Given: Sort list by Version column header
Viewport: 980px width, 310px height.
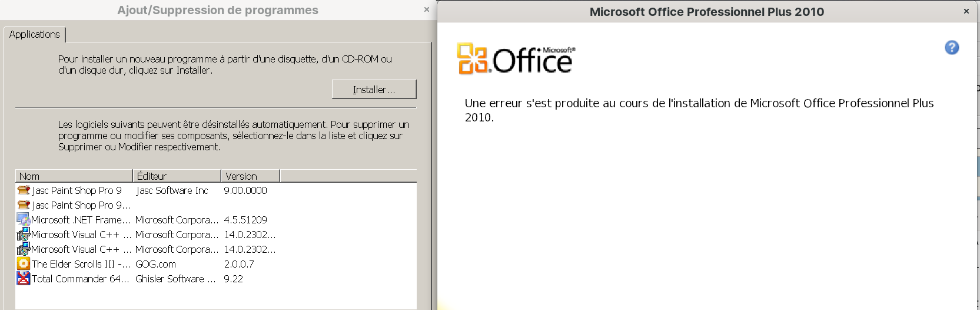Looking at the screenshot, I should (x=250, y=176).
